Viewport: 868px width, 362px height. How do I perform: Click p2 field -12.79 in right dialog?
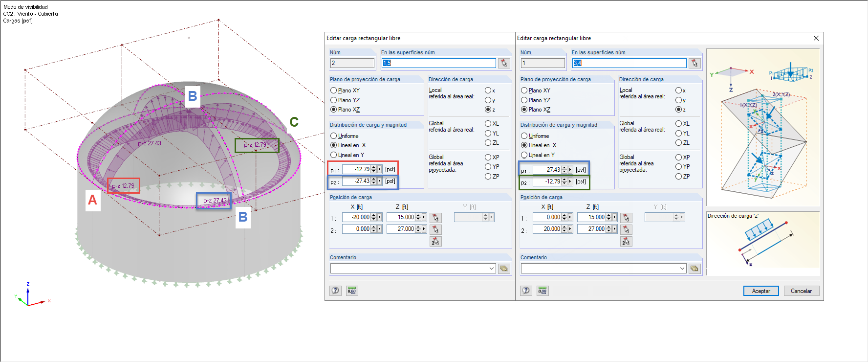point(547,181)
